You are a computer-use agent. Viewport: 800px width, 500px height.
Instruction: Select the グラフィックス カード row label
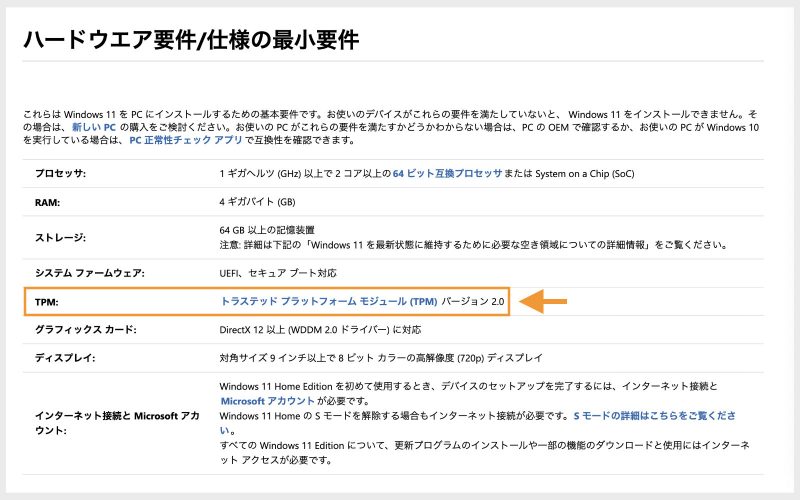coord(85,329)
